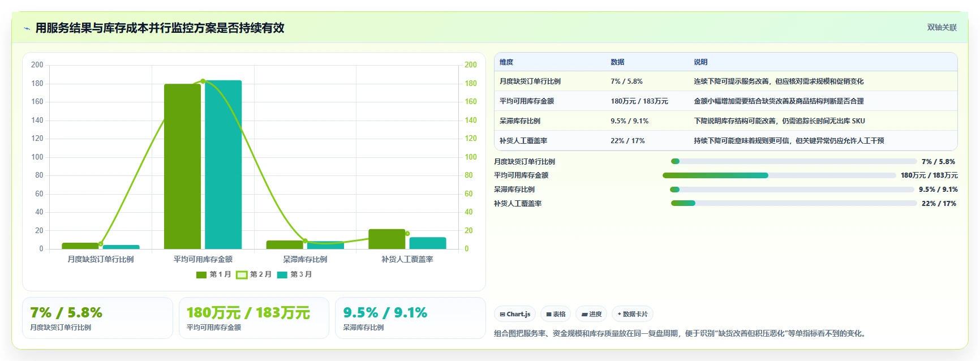
Task: Select the 平均可用库存金额 table row
Action: 726,101
